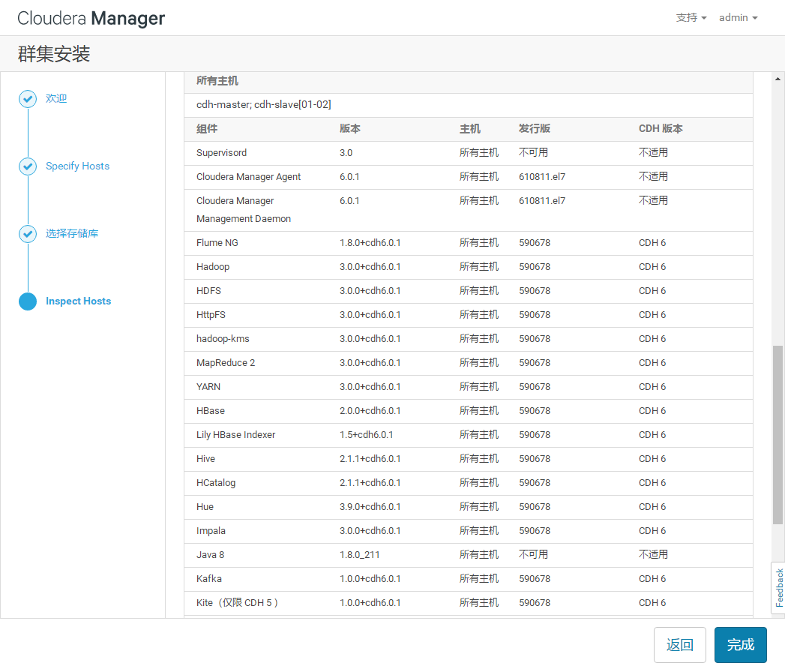
Task: Click the checkmark icon beside 欢迎 step
Action: pyautogui.click(x=28, y=98)
